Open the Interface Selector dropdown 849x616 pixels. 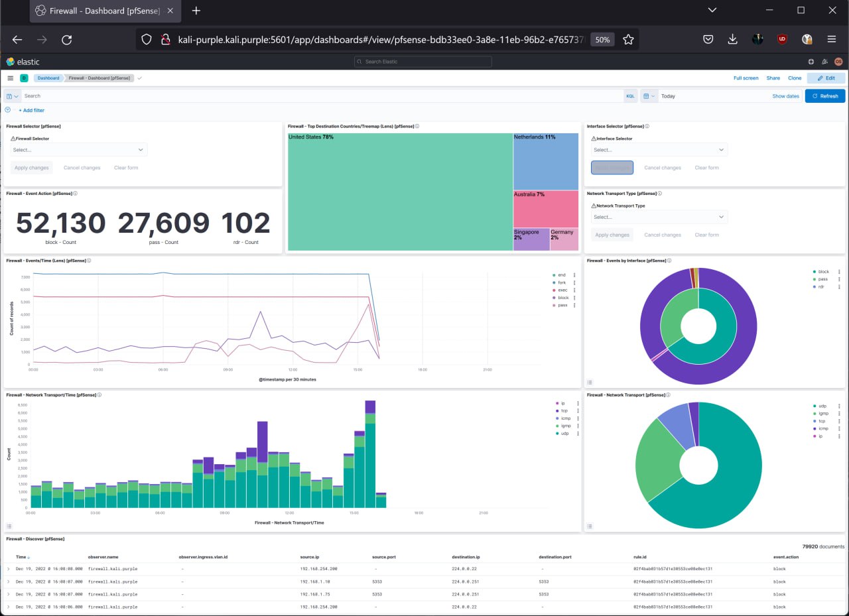(659, 150)
